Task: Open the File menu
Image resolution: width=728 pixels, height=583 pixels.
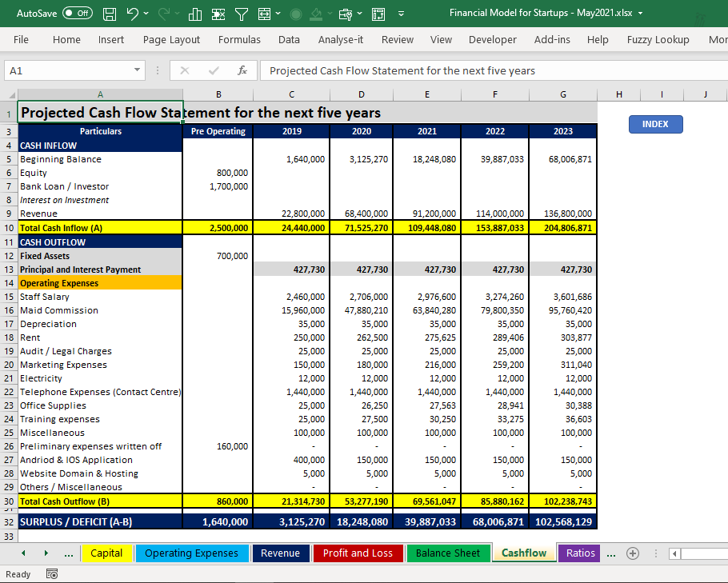Action: pos(21,40)
